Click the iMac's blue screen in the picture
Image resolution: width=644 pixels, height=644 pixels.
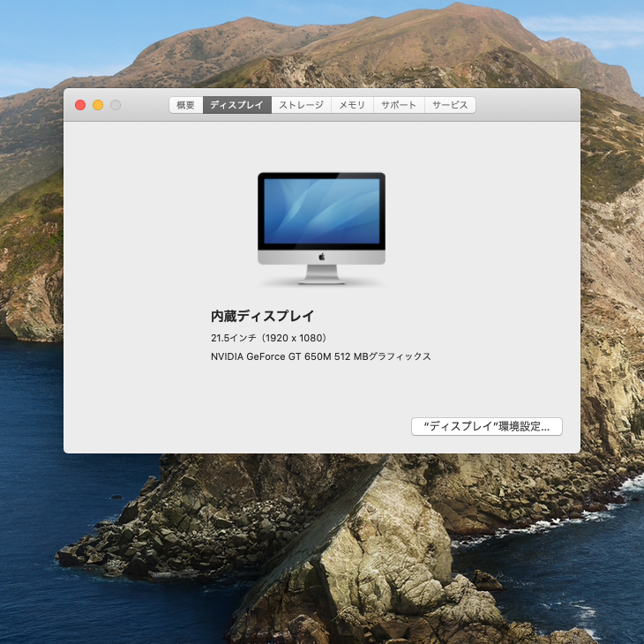[x=321, y=210]
